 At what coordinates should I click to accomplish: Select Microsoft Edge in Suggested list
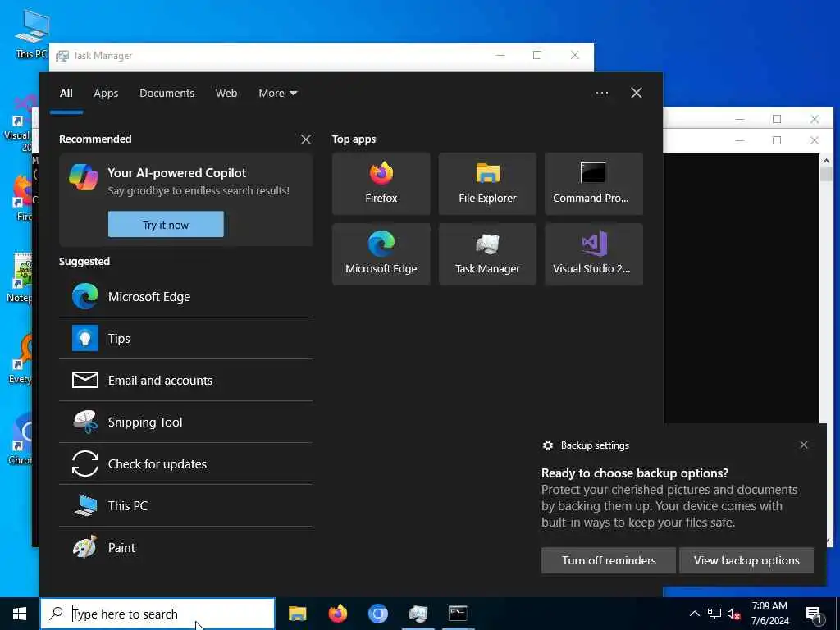[x=186, y=297]
